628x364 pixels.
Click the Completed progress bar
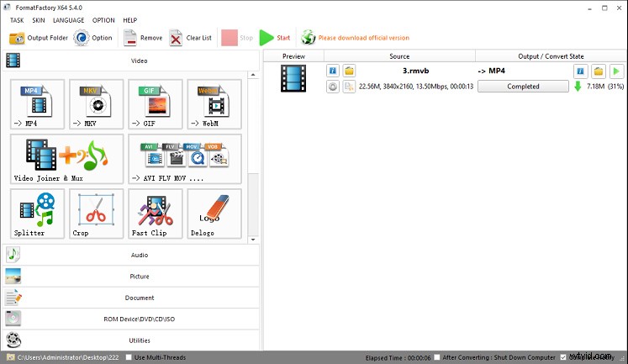coord(523,87)
